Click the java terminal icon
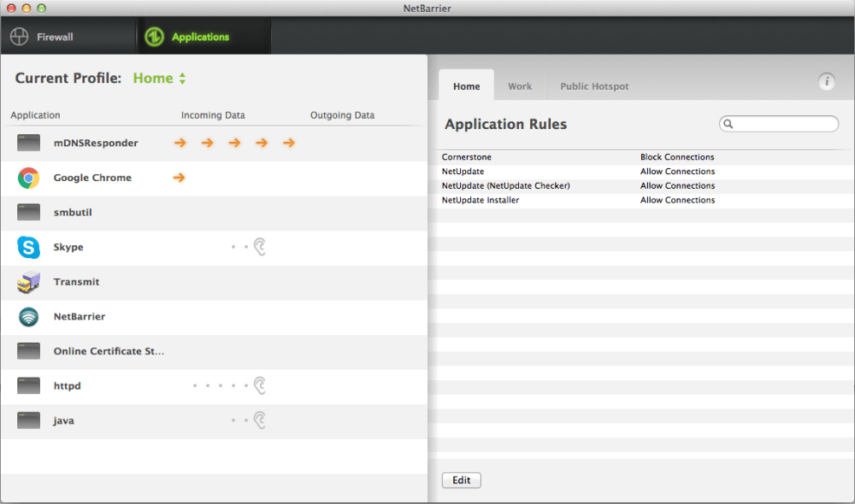 (28, 420)
